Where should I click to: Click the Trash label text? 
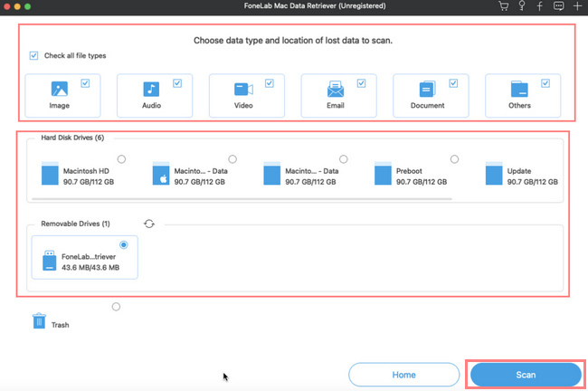pos(60,325)
